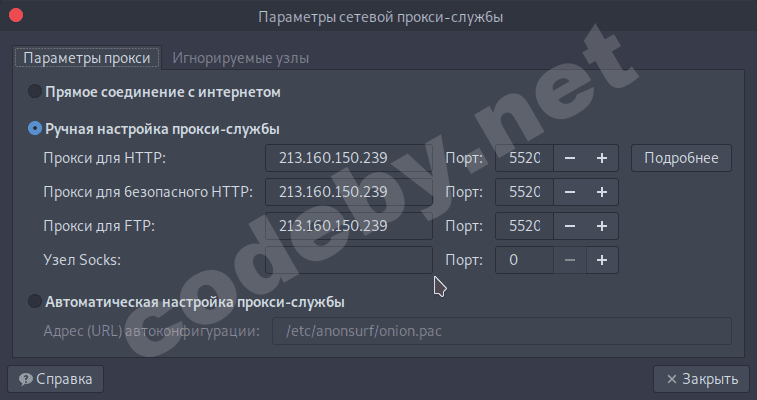The image size is (757, 400).
Task: Click the HTTP proxy port value field
Action: pos(524,158)
